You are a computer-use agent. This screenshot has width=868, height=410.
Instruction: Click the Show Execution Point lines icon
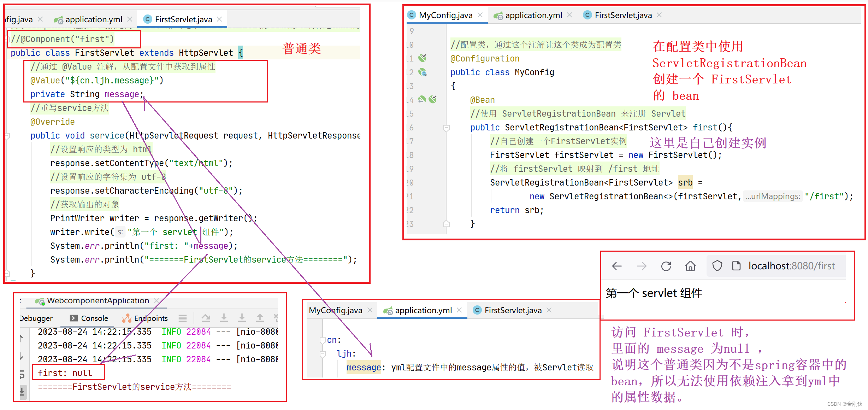pyautogui.click(x=183, y=318)
